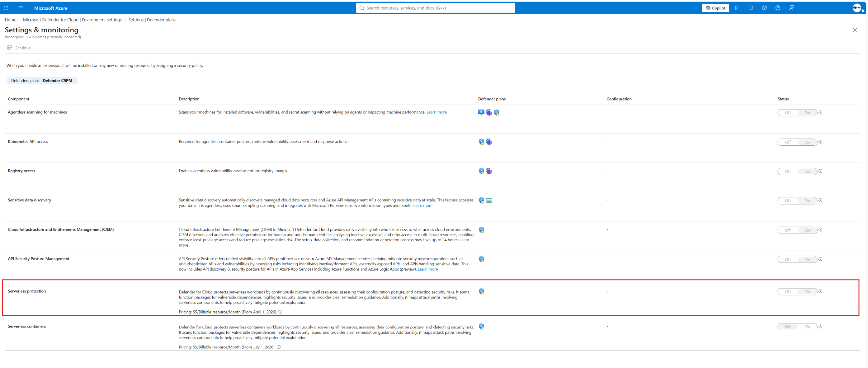The image size is (868, 368).
Task: Click info icon after July 1, 2026 pricing
Action: point(279,347)
